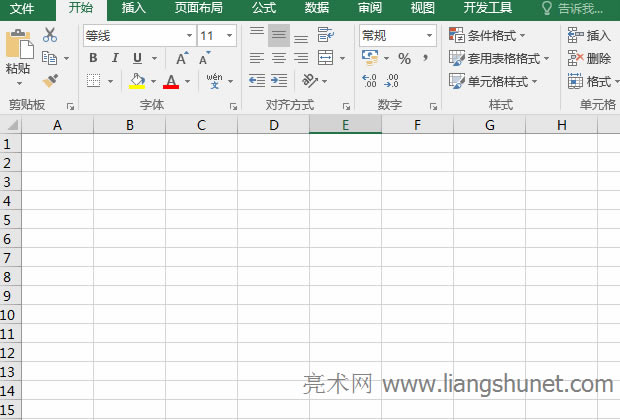Open the 公式 (Formulas) tab
Viewport: 620px width, 420px height.
pyautogui.click(x=264, y=8)
